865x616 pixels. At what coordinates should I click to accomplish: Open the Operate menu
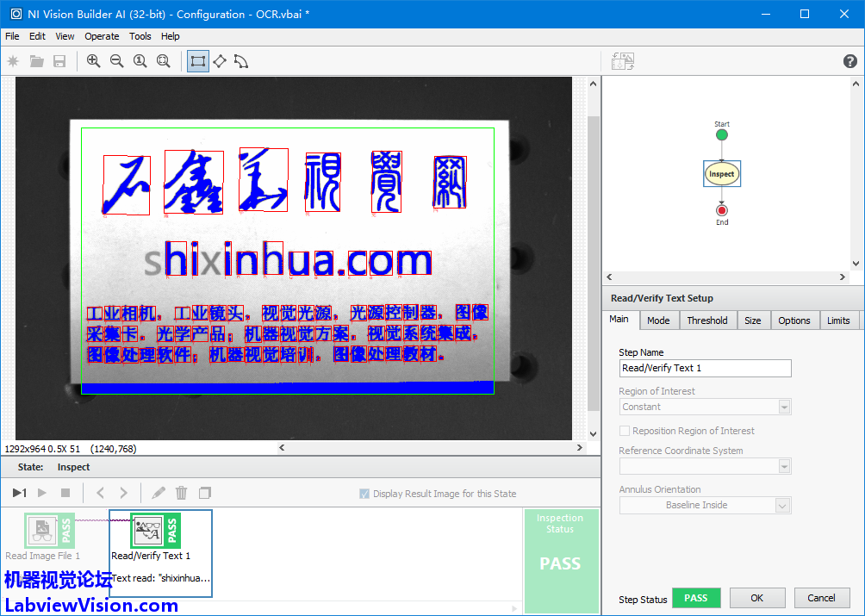pyautogui.click(x=102, y=36)
